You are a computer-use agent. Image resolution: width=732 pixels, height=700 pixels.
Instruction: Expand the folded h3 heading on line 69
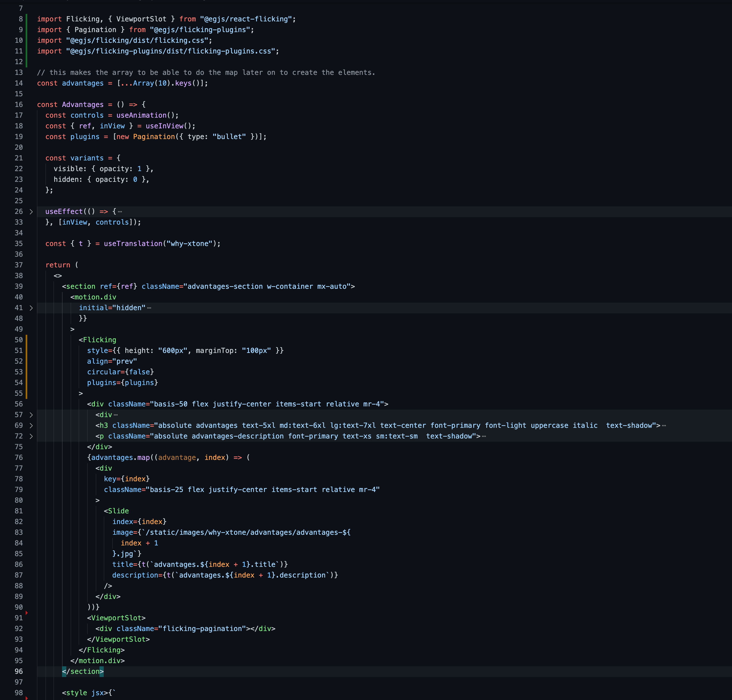pos(31,425)
